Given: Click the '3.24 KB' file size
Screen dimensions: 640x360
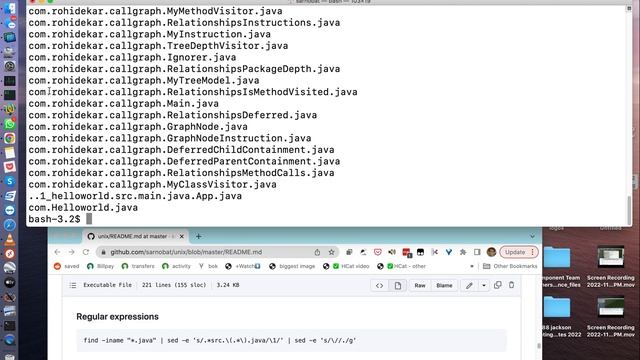Looking at the screenshot, I should [228, 285].
